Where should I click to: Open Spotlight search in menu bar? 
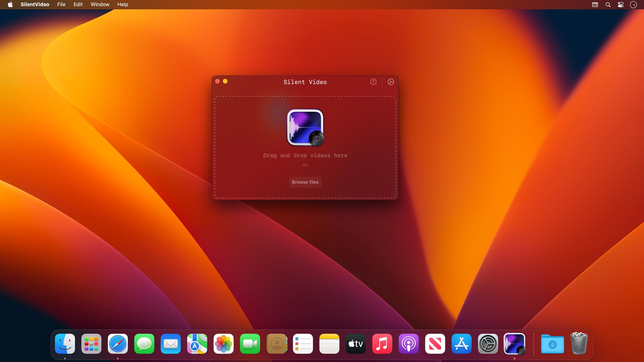coord(608,5)
